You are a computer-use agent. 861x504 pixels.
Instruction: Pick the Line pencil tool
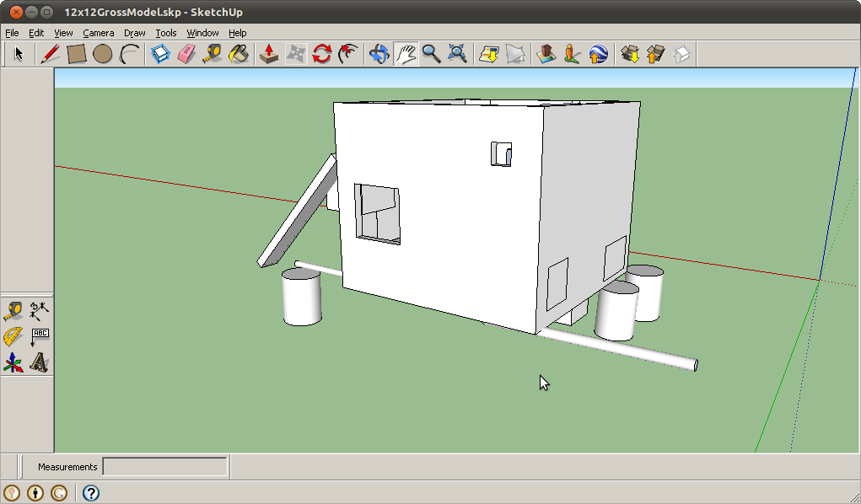50,55
